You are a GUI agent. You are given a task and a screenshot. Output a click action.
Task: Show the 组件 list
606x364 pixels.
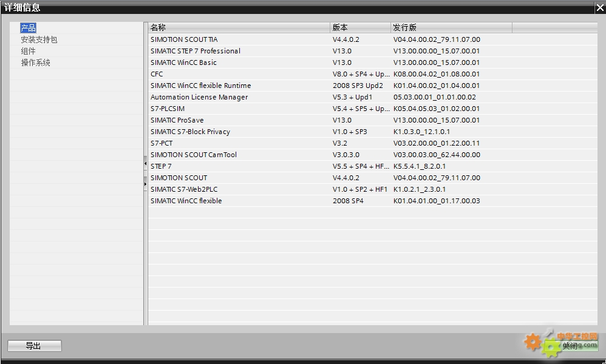tap(28, 51)
